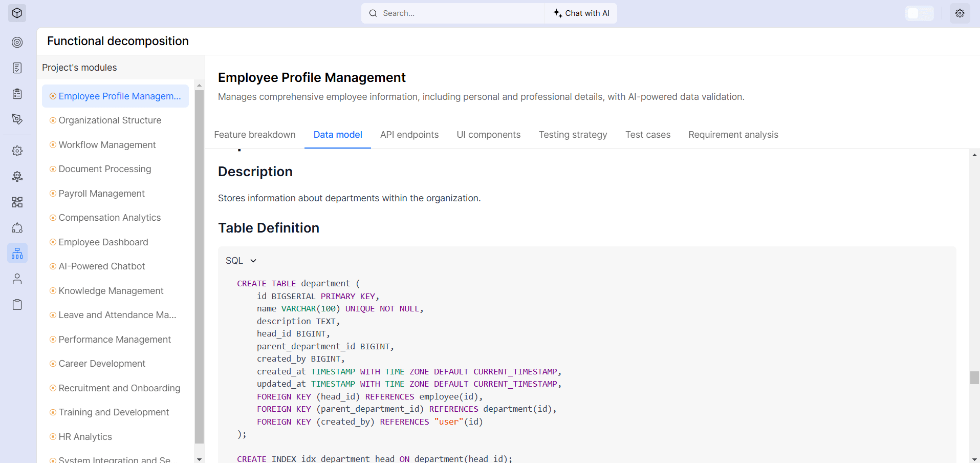The width and height of the screenshot is (980, 463).
Task: Open the clipboard task list sidebar icon
Action: tap(17, 94)
